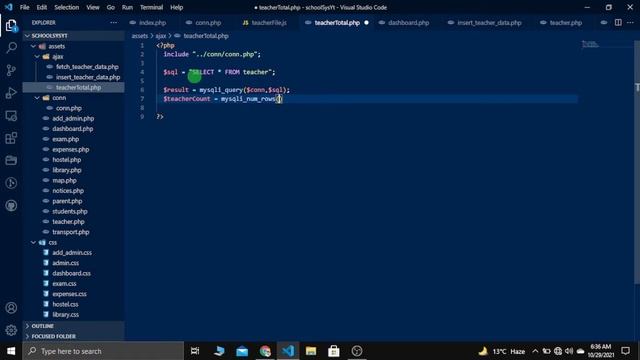
Task: Open OBS Studio from taskbar
Action: click(x=357, y=351)
